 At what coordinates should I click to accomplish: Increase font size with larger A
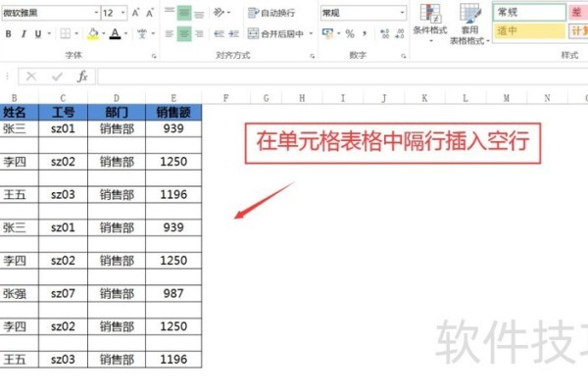click(x=135, y=13)
